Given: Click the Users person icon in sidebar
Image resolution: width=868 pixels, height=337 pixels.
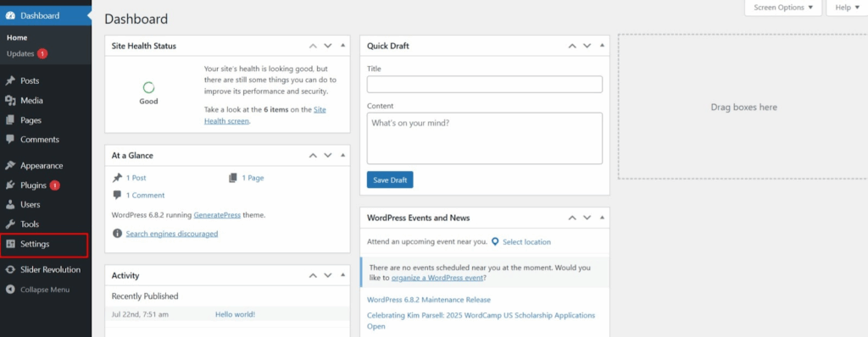Looking at the screenshot, I should (x=10, y=205).
